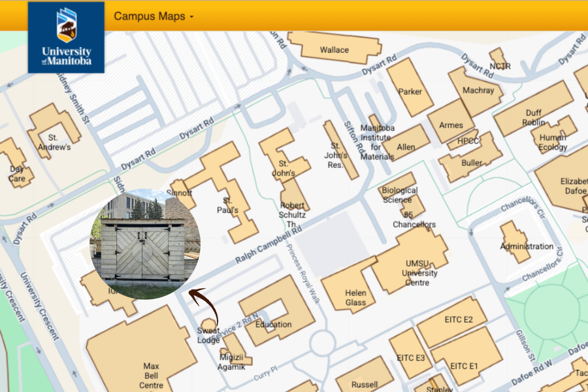This screenshot has width=588, height=392.
Task: Click the Parker building on map
Action: [x=410, y=91]
